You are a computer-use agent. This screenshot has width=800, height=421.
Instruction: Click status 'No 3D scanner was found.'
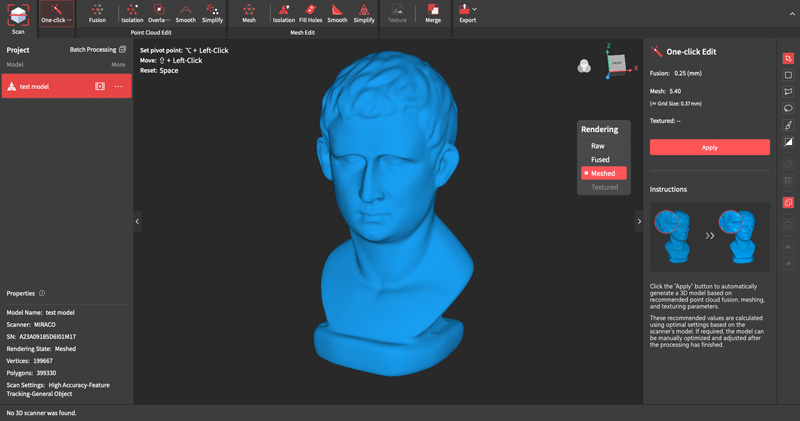[41, 413]
